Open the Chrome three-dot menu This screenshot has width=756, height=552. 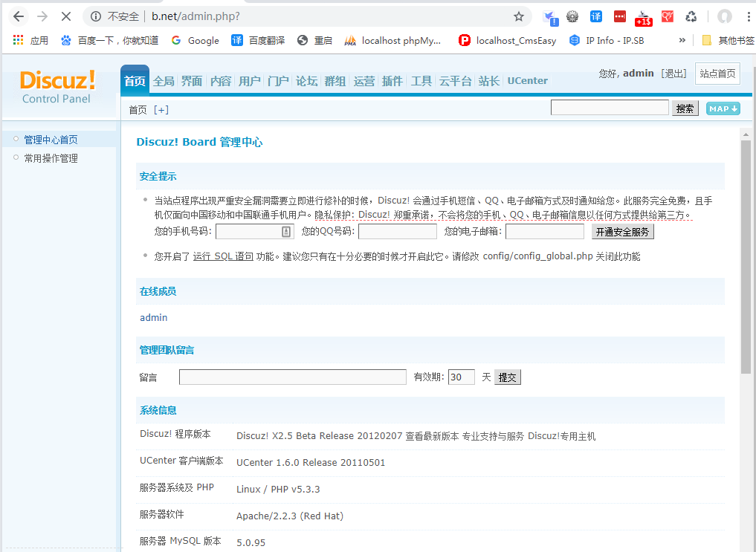click(x=749, y=17)
